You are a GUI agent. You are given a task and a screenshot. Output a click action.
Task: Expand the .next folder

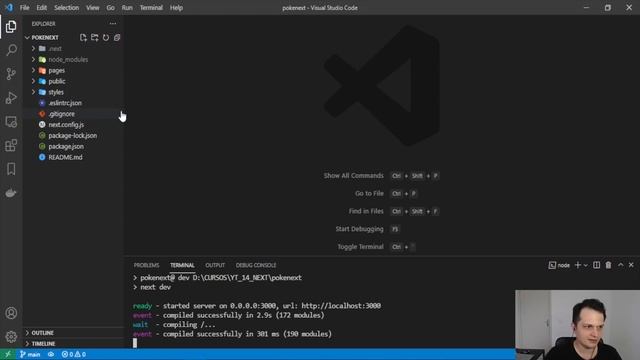(x=33, y=49)
